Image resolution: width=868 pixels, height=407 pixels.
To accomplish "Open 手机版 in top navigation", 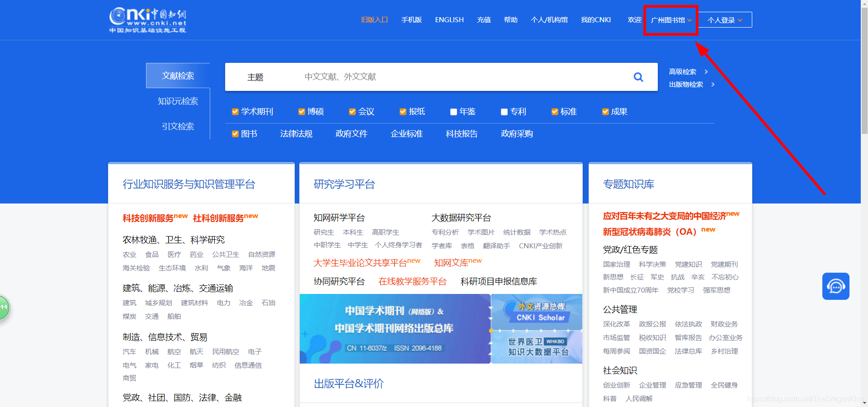I will (x=411, y=20).
